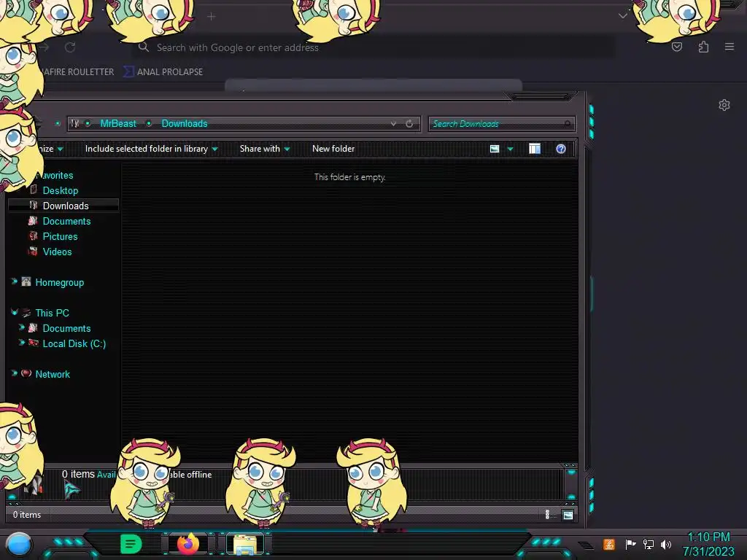Collapse the This PC node arrow
This screenshot has height=560, width=747.
[15, 312]
